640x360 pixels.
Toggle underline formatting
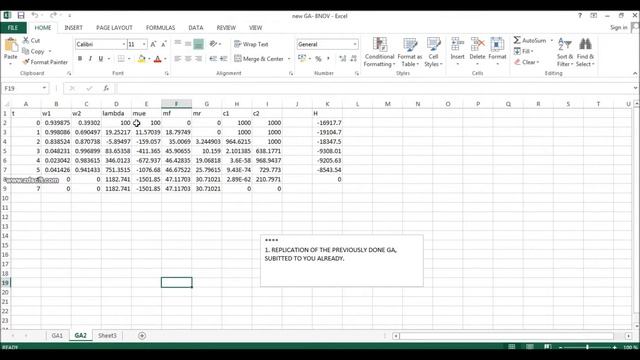100,59
